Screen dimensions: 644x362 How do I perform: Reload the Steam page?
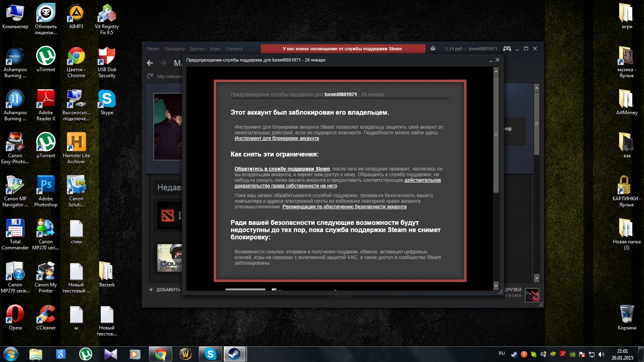[150, 76]
